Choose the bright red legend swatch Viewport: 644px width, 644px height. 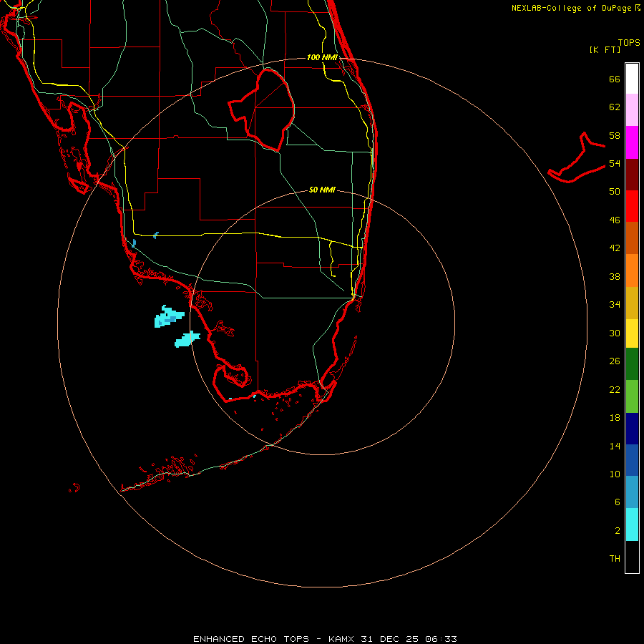[x=632, y=206]
